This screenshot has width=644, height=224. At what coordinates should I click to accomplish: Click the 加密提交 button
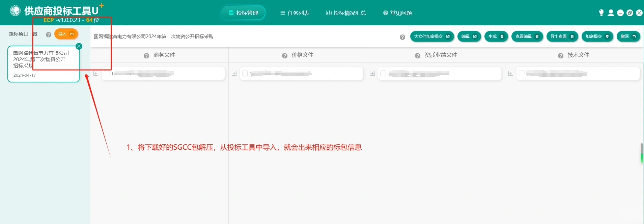click(x=597, y=36)
